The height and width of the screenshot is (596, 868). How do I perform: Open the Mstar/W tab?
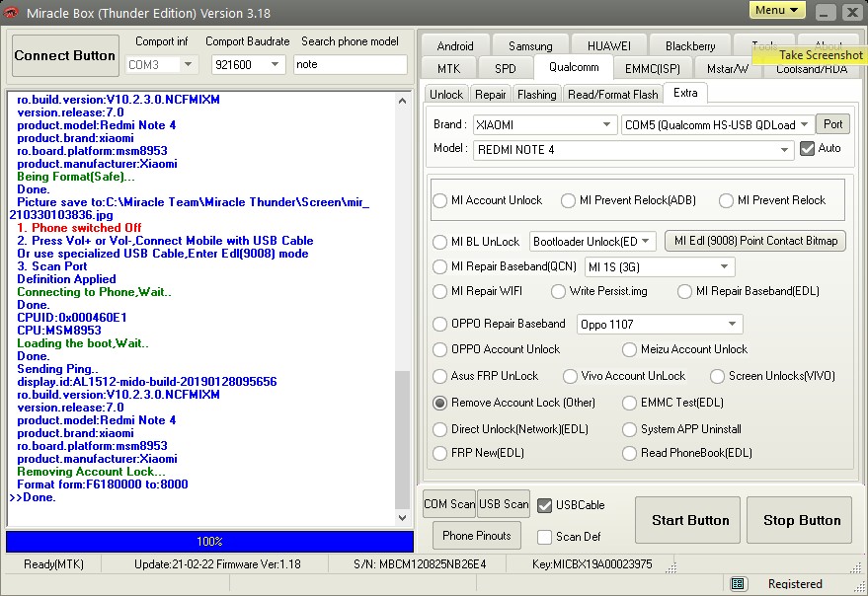point(728,69)
